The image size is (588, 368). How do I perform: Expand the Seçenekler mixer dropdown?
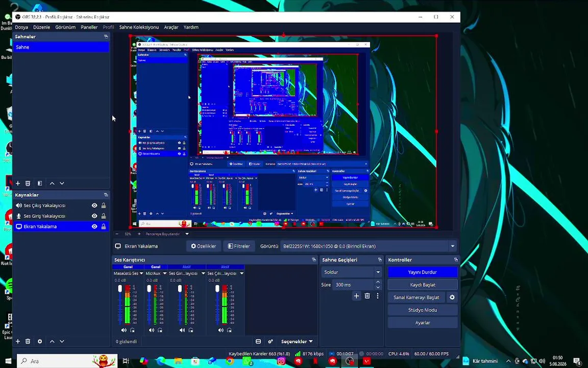click(x=297, y=341)
